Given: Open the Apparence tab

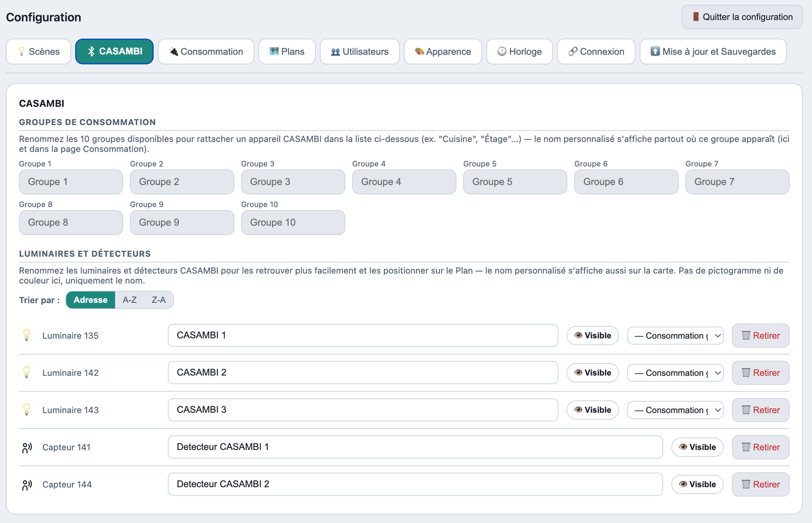Looking at the screenshot, I should pyautogui.click(x=443, y=51).
